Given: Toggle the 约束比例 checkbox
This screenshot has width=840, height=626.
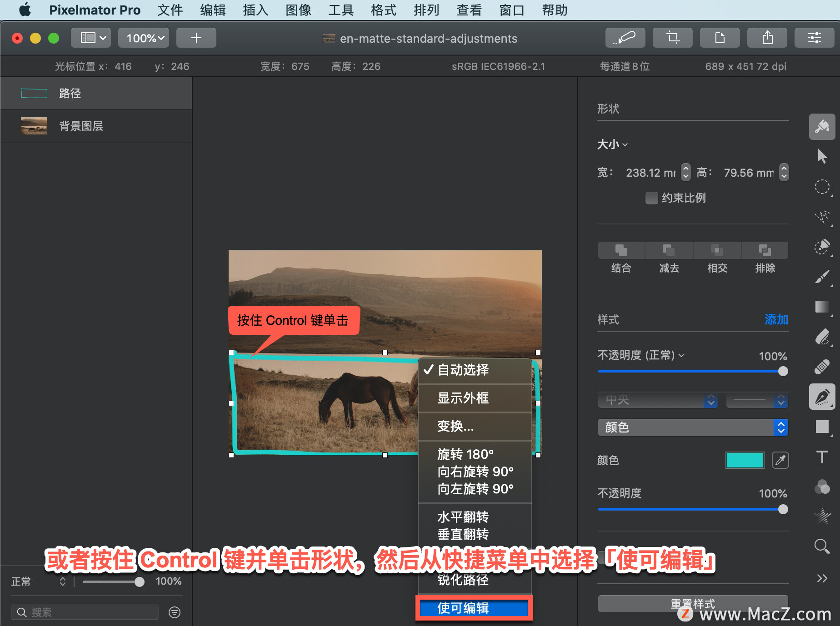Looking at the screenshot, I should pyautogui.click(x=652, y=198).
